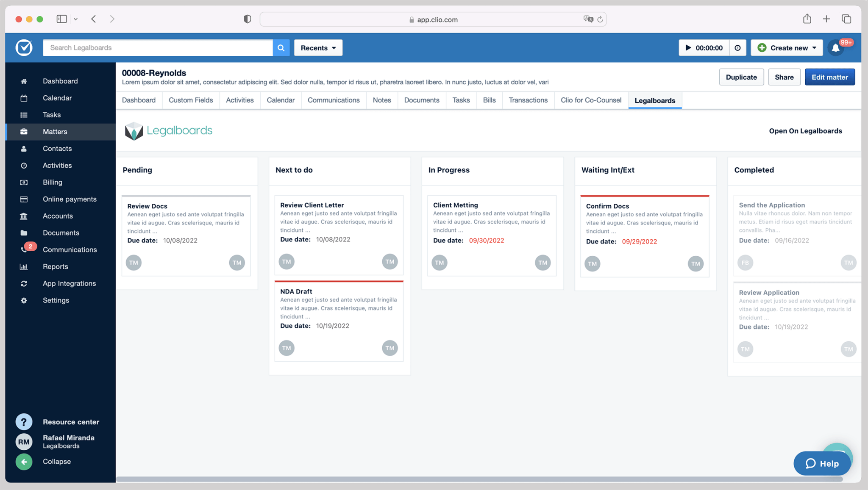Image resolution: width=868 pixels, height=490 pixels.
Task: Switch to the Notes tab
Action: coord(381,100)
